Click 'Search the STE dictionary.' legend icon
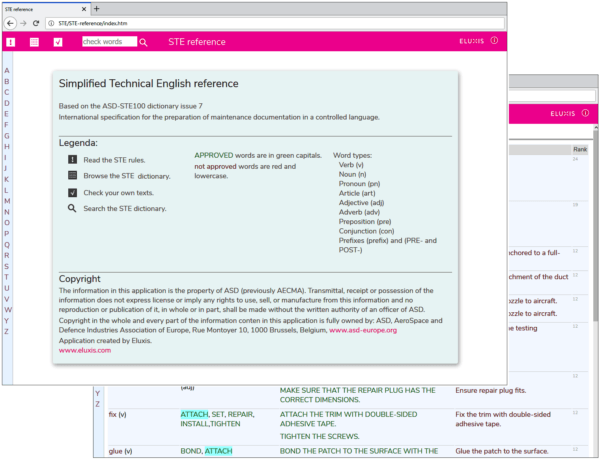The height and width of the screenshot is (459, 600). [72, 208]
